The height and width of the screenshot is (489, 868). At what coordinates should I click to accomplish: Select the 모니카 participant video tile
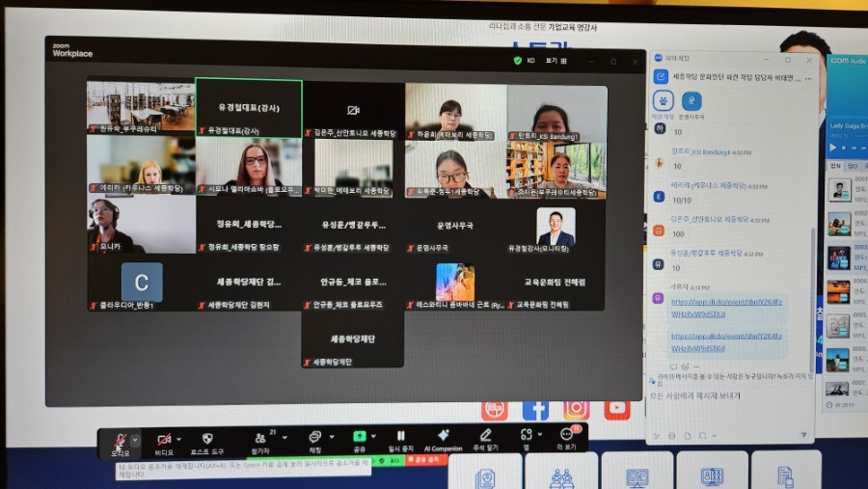(x=142, y=224)
